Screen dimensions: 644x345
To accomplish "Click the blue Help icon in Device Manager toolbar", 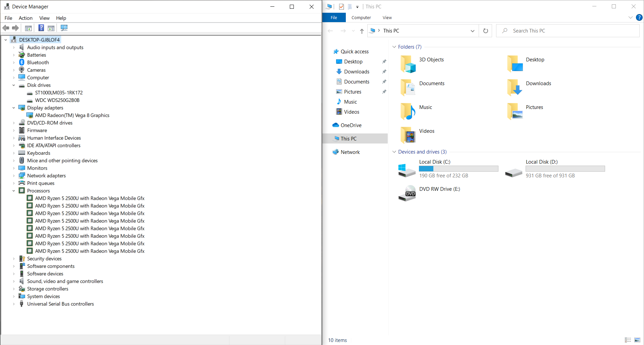I will click(x=41, y=28).
